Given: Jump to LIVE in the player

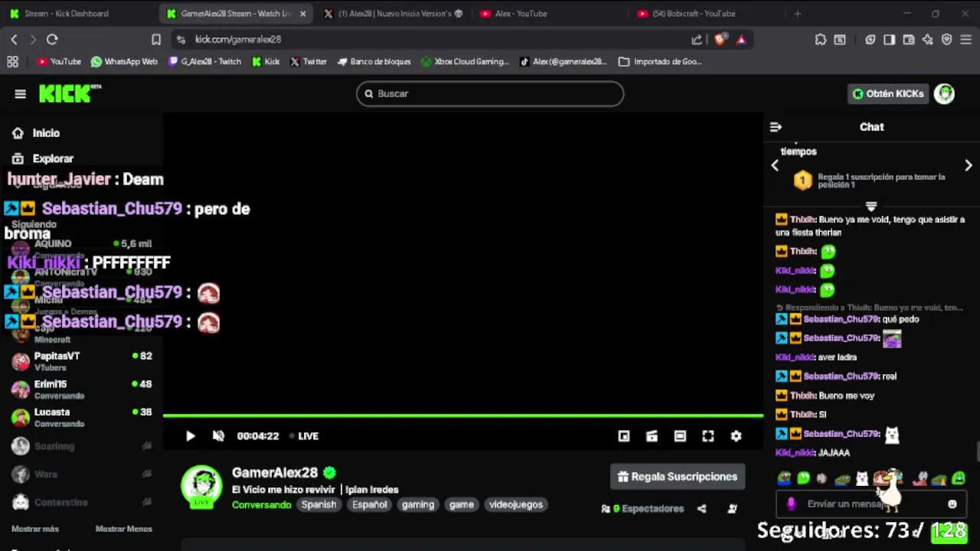Looking at the screenshot, I should (304, 436).
